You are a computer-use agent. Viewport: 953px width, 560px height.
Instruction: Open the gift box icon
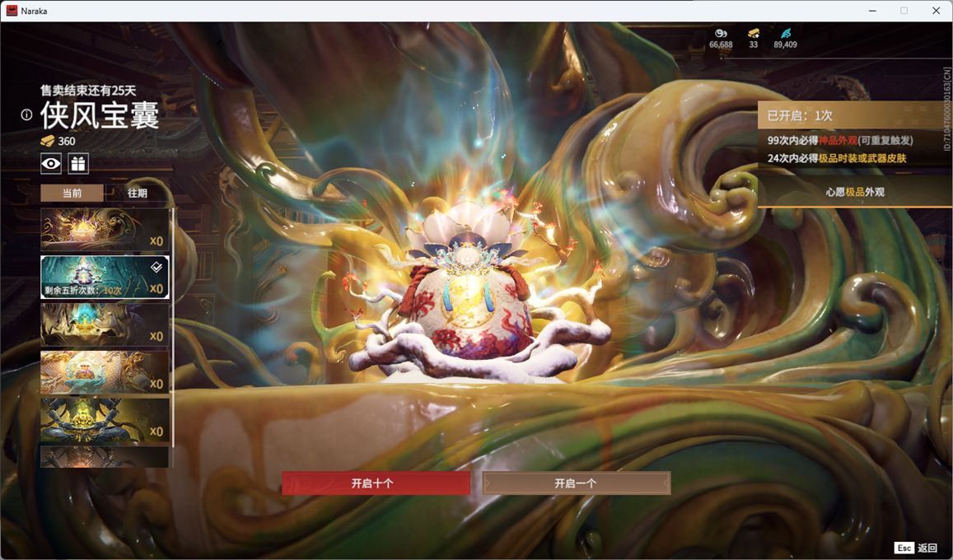coord(77,163)
